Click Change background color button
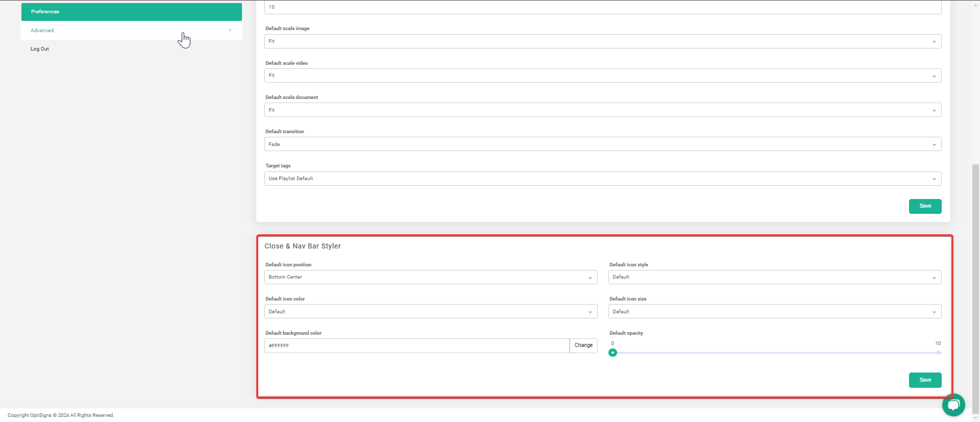980x422 pixels. [583, 345]
